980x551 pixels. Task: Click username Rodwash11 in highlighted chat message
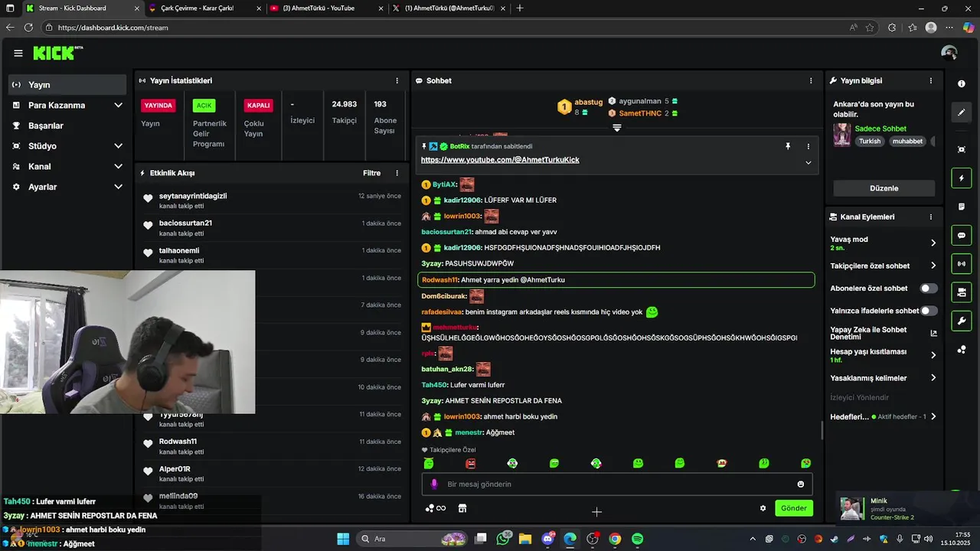439,280
